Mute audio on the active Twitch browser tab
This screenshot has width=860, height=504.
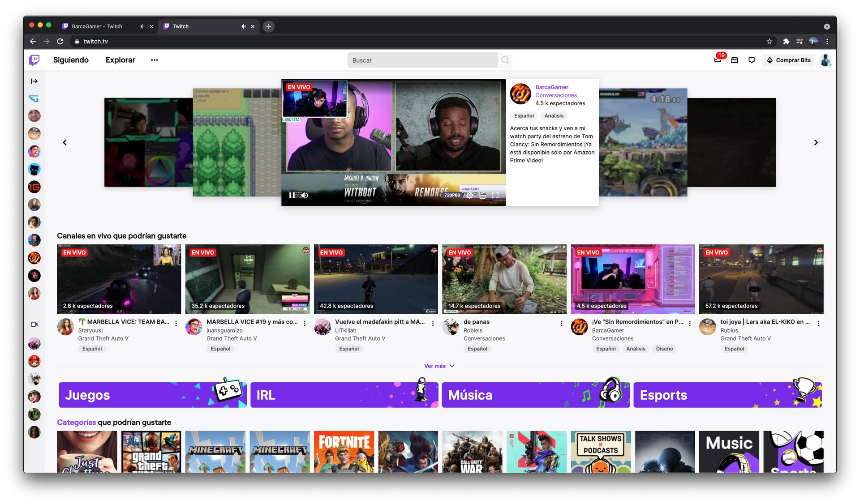[243, 26]
